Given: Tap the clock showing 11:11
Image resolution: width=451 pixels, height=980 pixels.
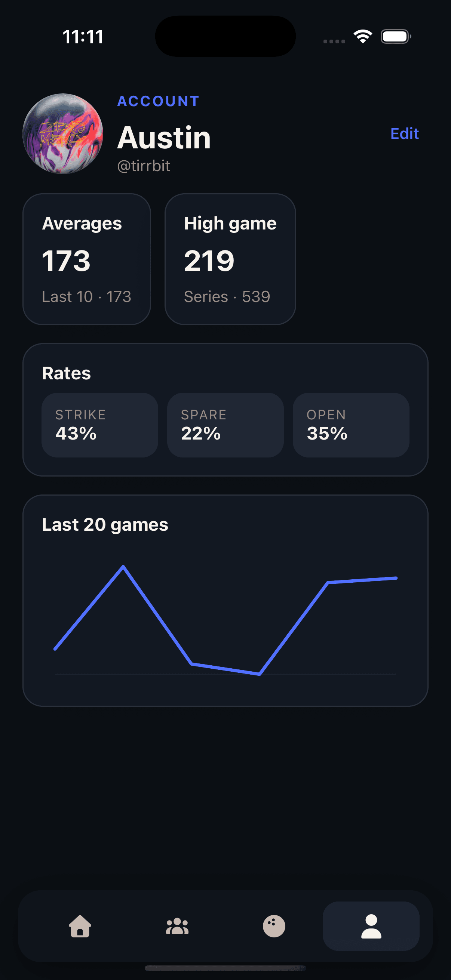Looking at the screenshot, I should (x=83, y=36).
